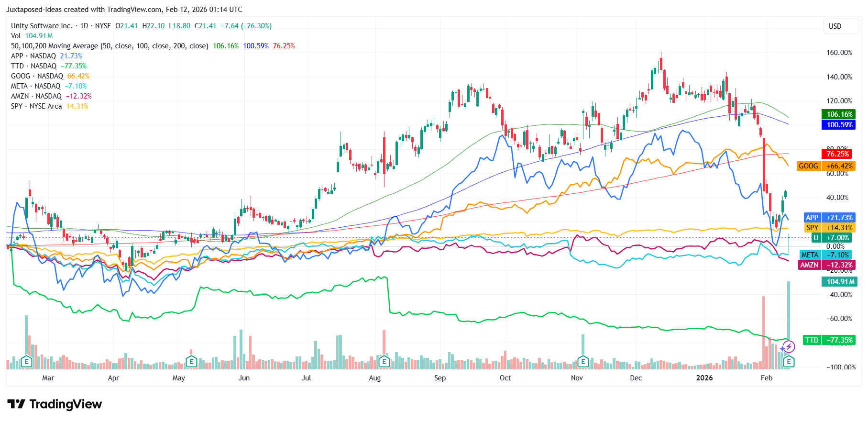This screenshot has width=868, height=422.
Task: Click the green 106.16% price label
Action: [x=838, y=114]
